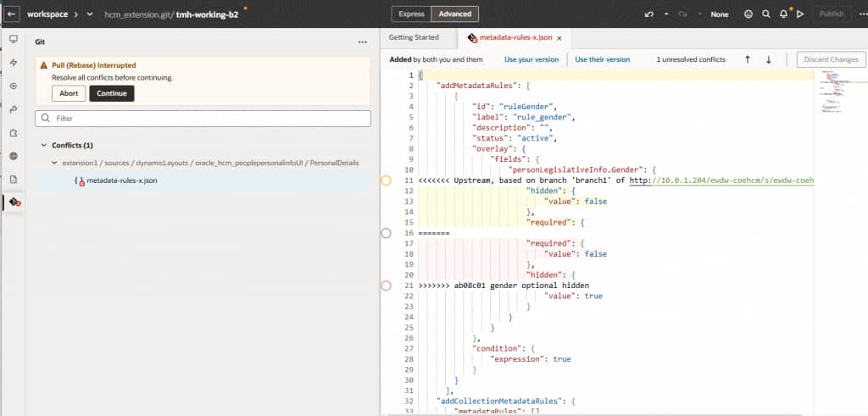Select the Git panel icon in sidebar
The image size is (868, 416).
pyautogui.click(x=14, y=203)
